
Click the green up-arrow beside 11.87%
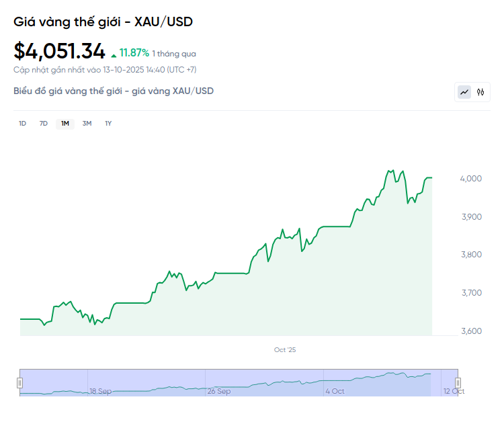point(114,54)
